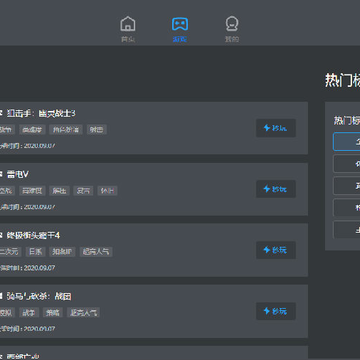Select the highlighted tag in 热门标签 panel
Screen dimensions: 360x360
click(x=346, y=142)
